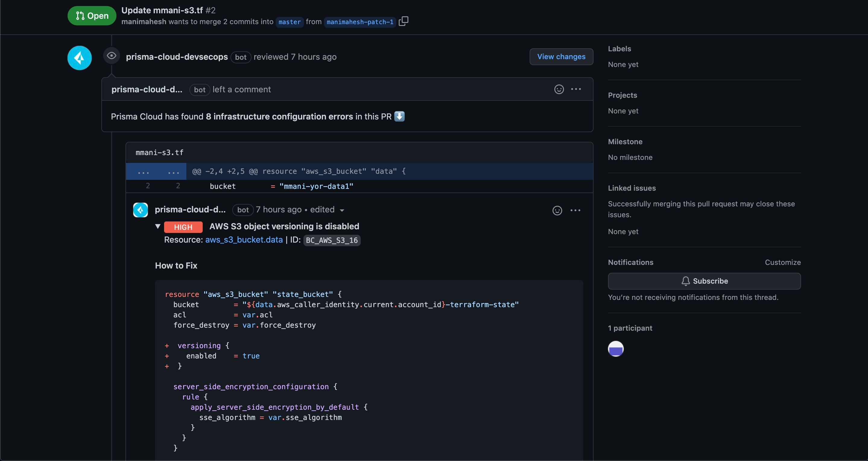868x461 pixels.
Task: Click the View changes button
Action: [561, 57]
